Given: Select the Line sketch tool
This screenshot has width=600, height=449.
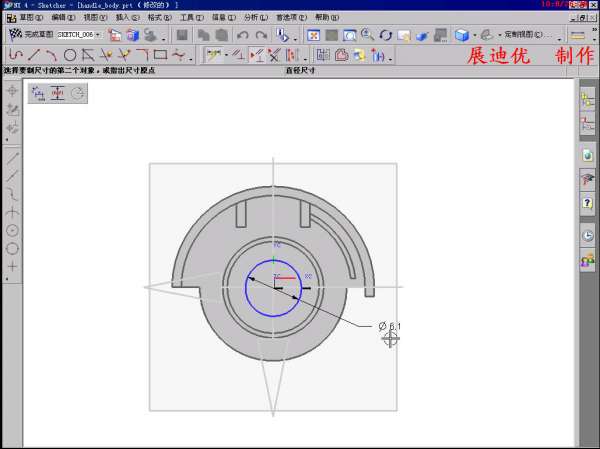Looking at the screenshot, I should (x=36, y=54).
